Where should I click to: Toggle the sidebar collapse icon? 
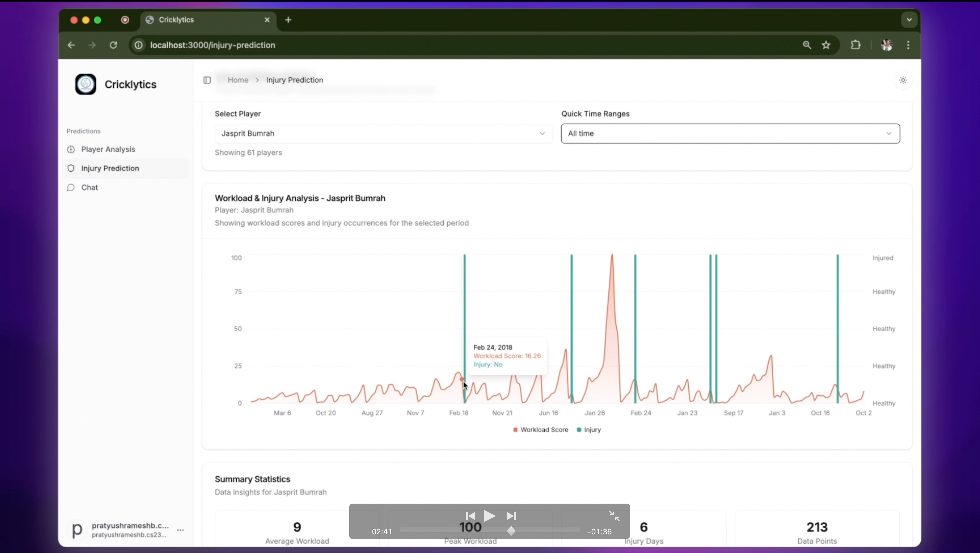tap(207, 80)
